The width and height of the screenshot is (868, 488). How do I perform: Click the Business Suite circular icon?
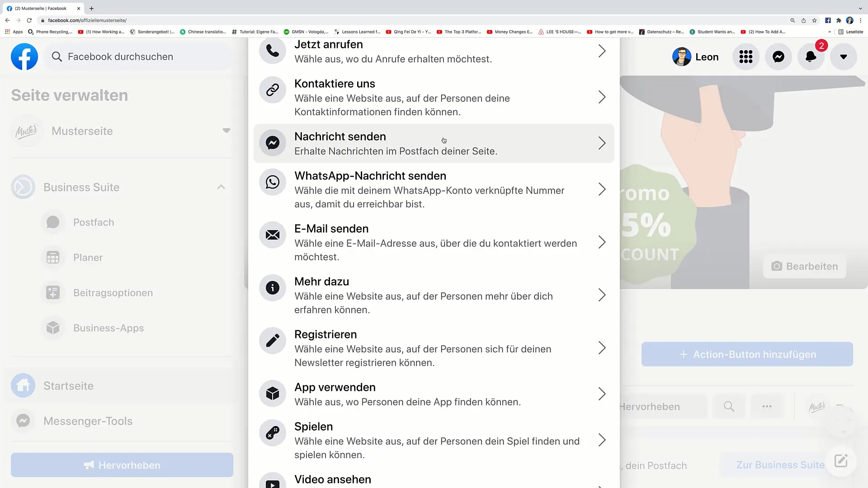(x=23, y=187)
